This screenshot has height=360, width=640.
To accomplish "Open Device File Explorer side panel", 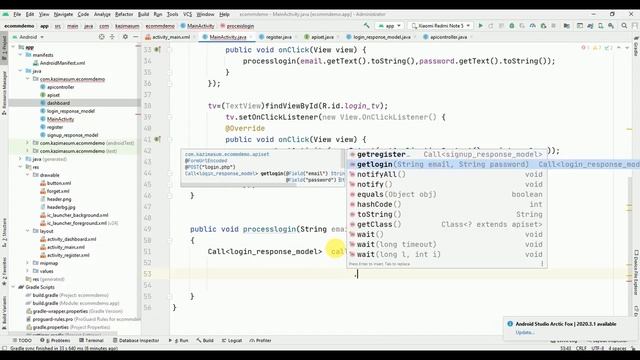I will click(636, 273).
